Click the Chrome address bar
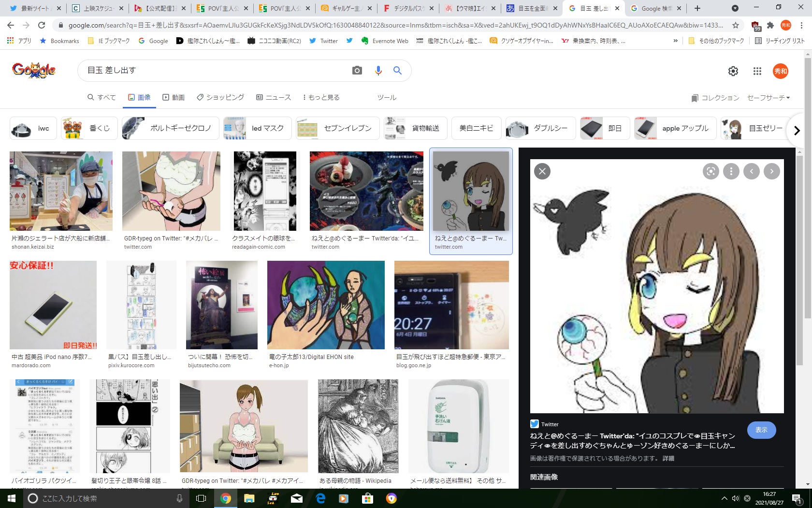 point(395,25)
